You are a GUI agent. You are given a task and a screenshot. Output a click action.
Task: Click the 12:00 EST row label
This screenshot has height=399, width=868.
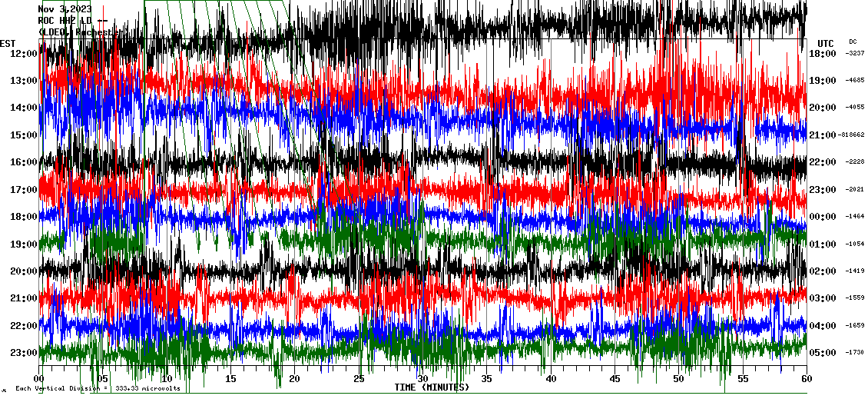[x=23, y=53]
